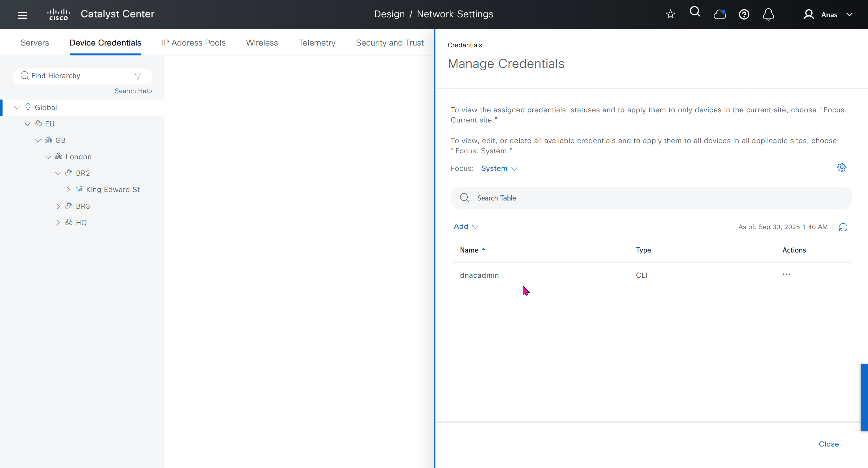
Task: Switch to IP Address Pools tab
Action: [x=194, y=43]
